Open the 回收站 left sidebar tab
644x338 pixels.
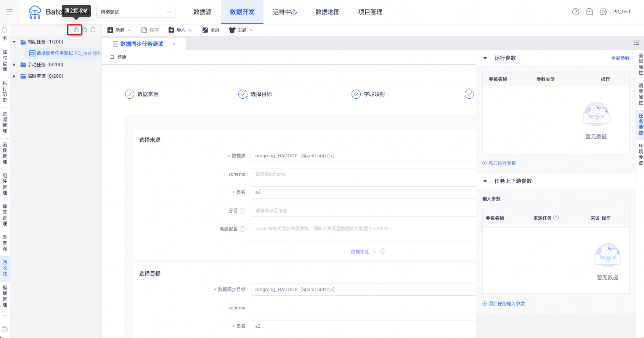point(5,268)
